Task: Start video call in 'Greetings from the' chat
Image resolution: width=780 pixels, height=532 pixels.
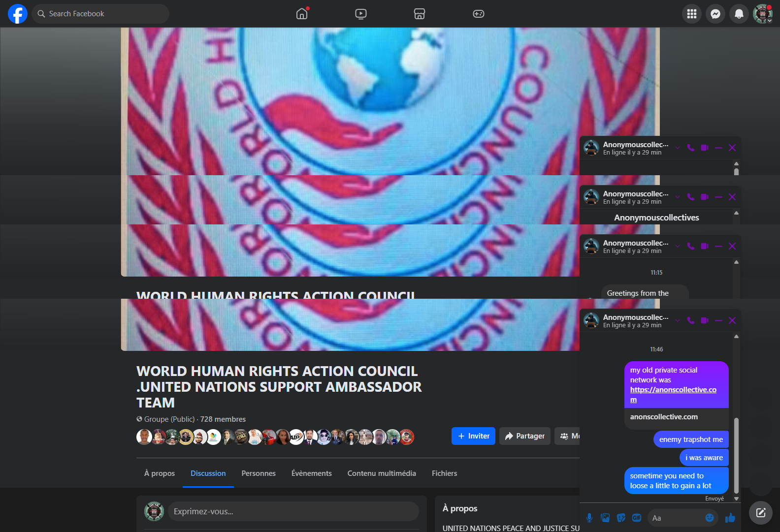Action: [705, 246]
